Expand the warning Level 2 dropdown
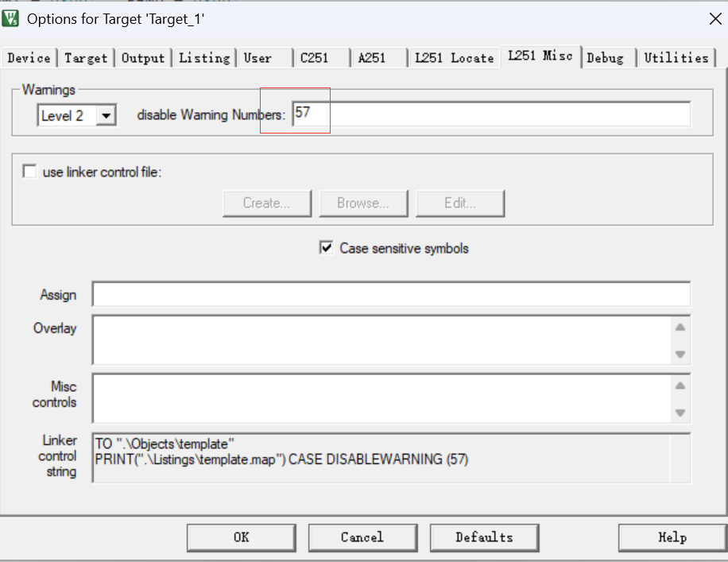This screenshot has width=728, height=562. (x=106, y=115)
